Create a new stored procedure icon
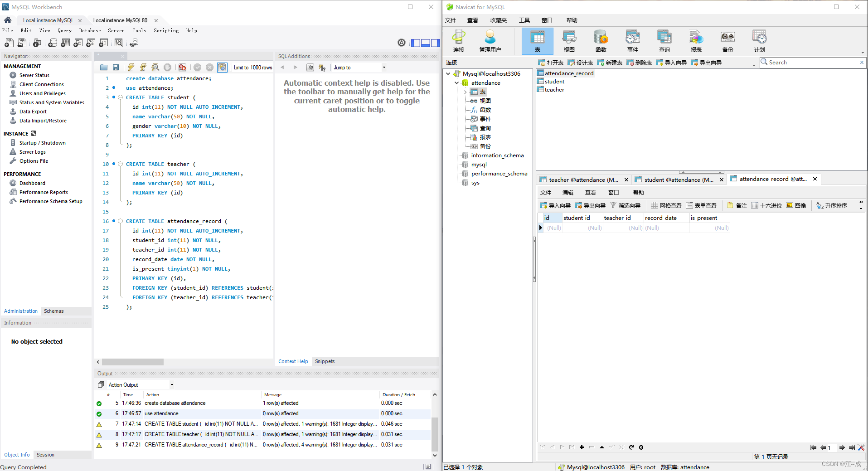 [x=91, y=43]
